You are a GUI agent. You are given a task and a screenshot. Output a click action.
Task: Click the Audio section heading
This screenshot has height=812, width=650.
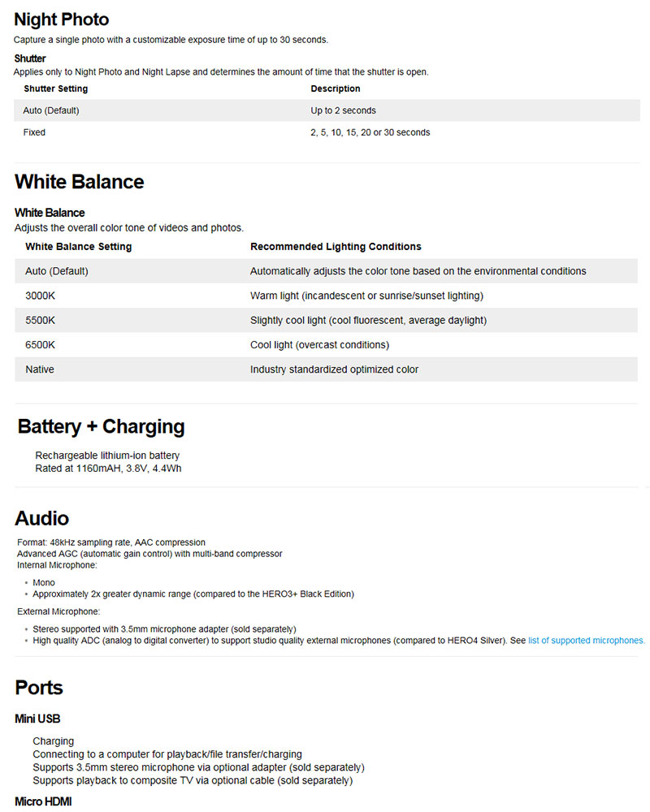click(x=41, y=518)
